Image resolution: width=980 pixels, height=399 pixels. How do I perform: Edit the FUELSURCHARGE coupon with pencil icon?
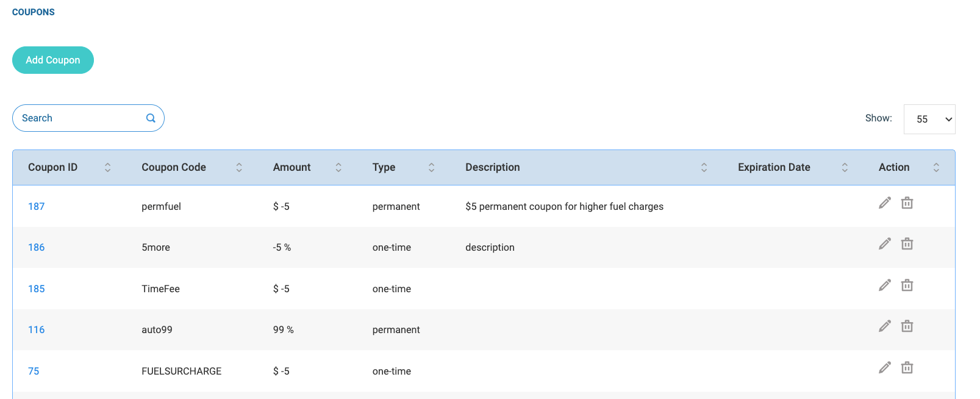885,367
